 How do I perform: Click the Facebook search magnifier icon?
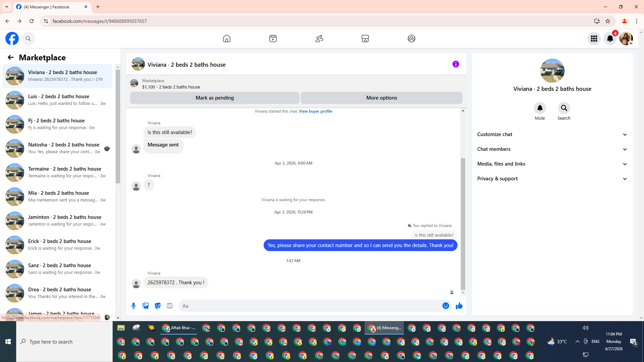pyautogui.click(x=28, y=39)
